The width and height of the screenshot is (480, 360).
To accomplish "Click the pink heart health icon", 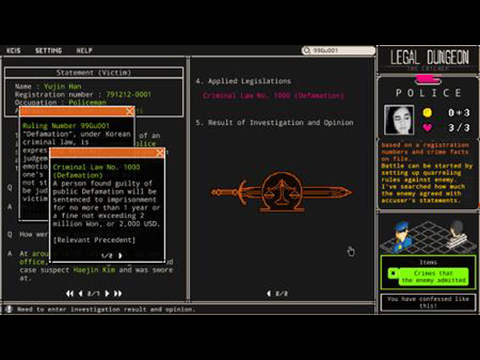I will 427,127.
